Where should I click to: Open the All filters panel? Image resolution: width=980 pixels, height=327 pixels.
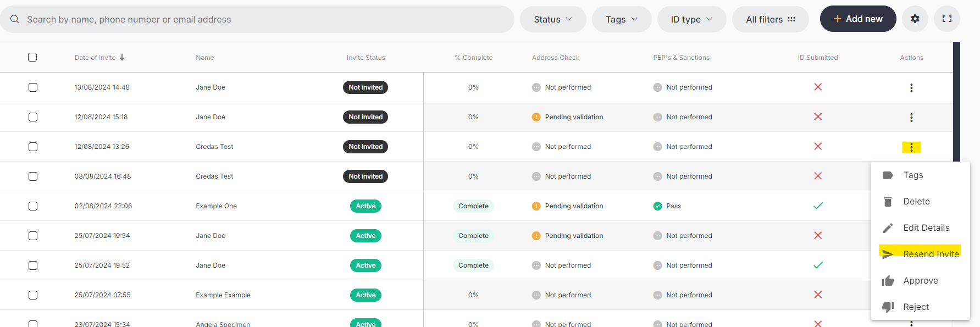[x=771, y=19]
